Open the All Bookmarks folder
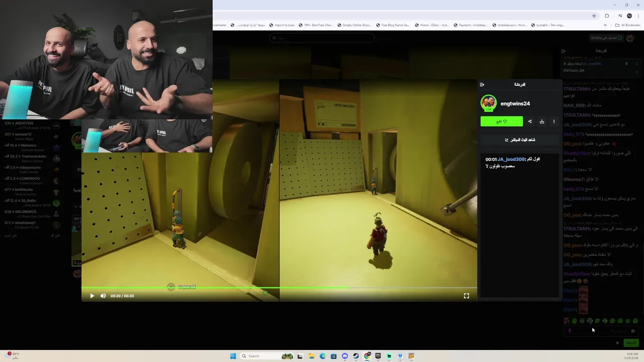This screenshot has width=644, height=362. [x=627, y=25]
